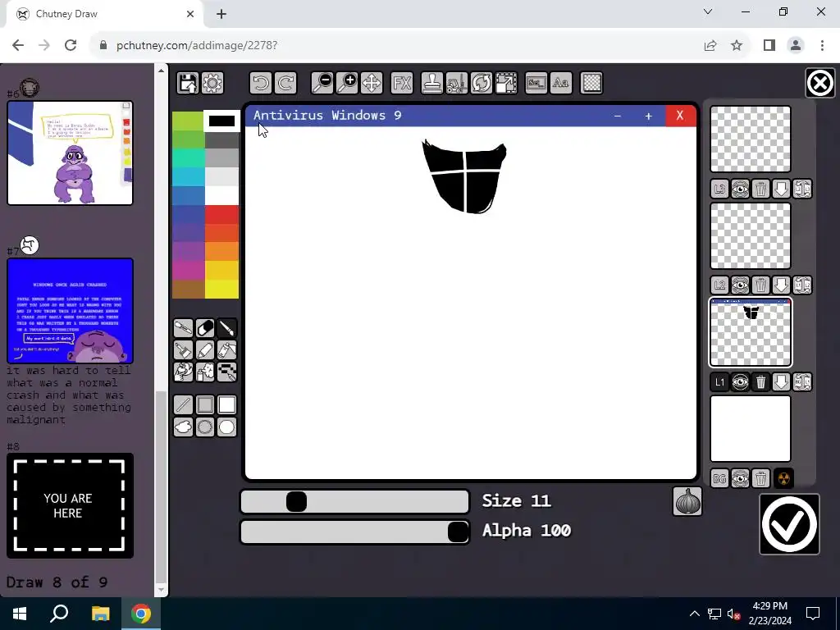
Task: Select the freeform blob shape
Action: 183,427
